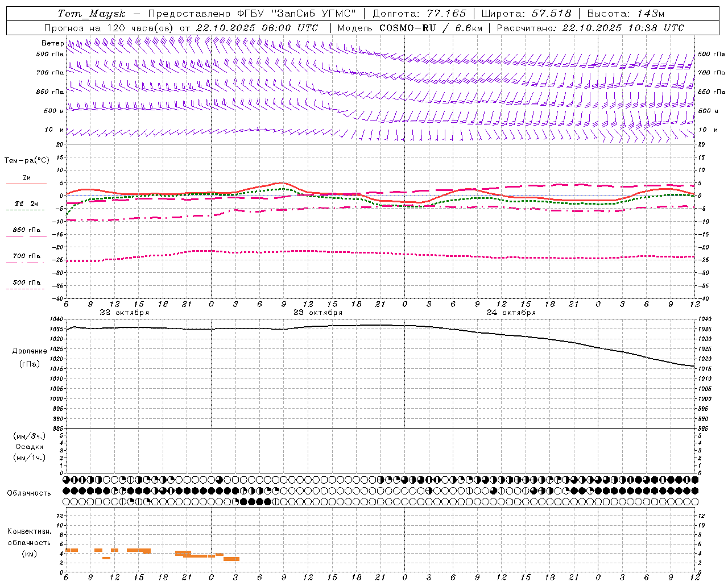This screenshot has height=582, width=728.
Task: Click 1040 on the left pressure axis
Action: (58, 319)
